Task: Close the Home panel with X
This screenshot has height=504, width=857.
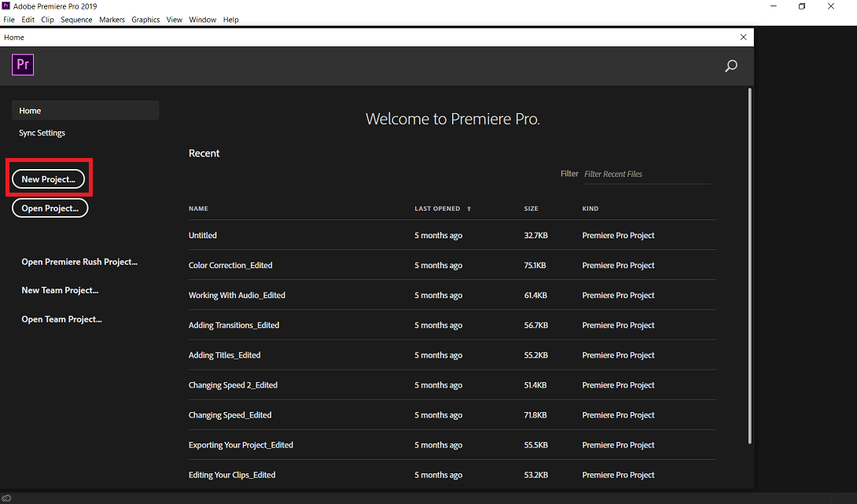Action: (743, 37)
